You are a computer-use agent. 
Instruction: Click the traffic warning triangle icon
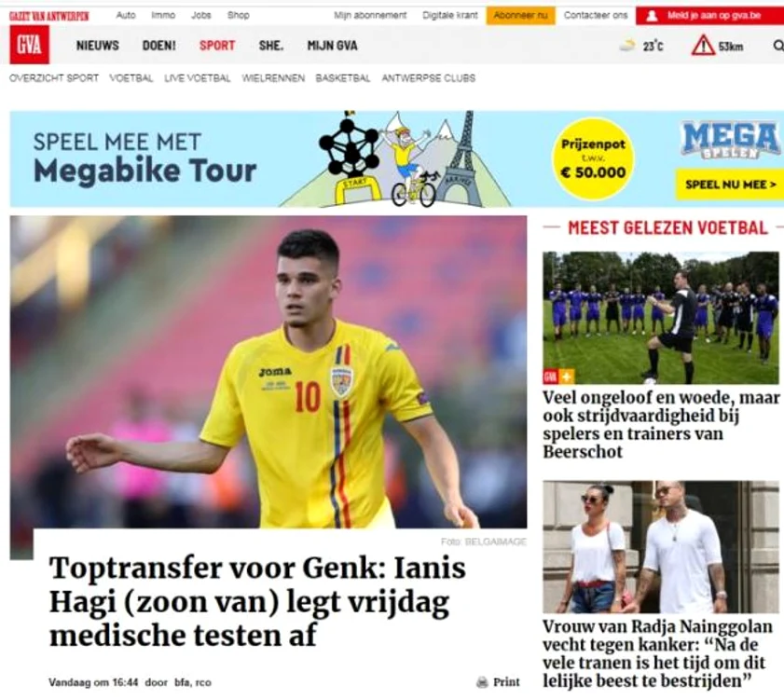point(703,46)
